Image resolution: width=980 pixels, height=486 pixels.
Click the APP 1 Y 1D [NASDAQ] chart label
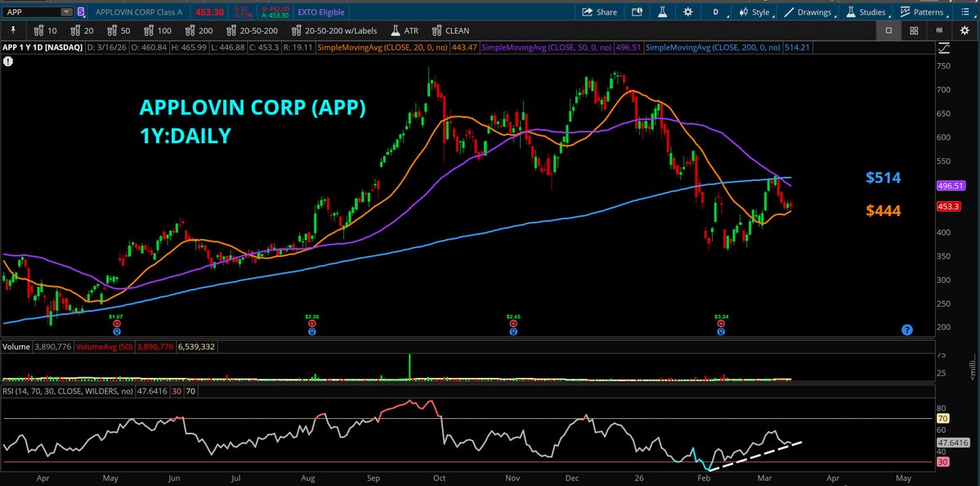tap(43, 47)
